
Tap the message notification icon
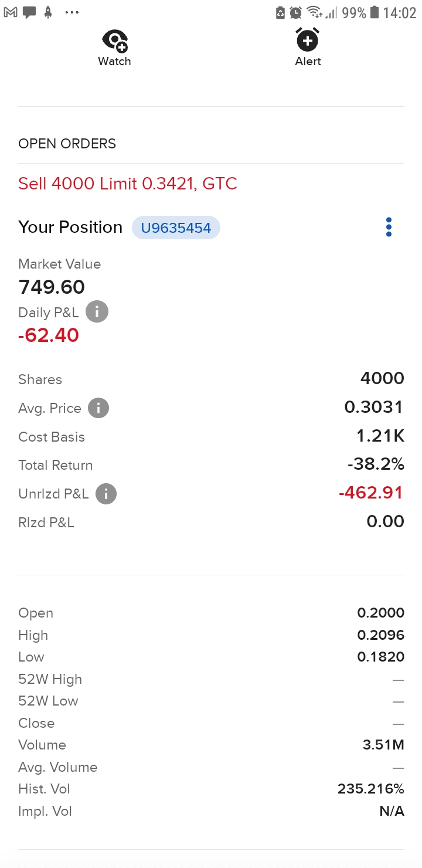(x=29, y=12)
